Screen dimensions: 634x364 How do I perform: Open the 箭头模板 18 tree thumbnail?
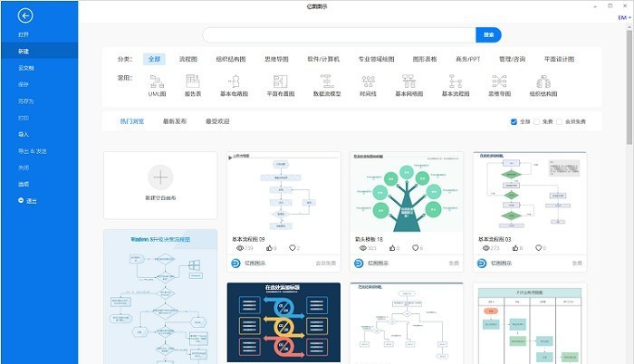tap(407, 193)
